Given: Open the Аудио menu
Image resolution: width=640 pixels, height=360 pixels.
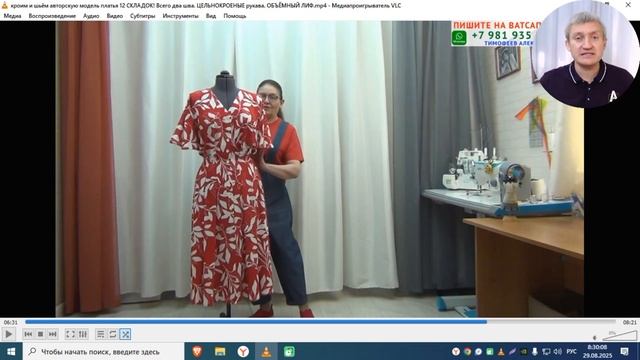Looking at the screenshot, I should [91, 16].
